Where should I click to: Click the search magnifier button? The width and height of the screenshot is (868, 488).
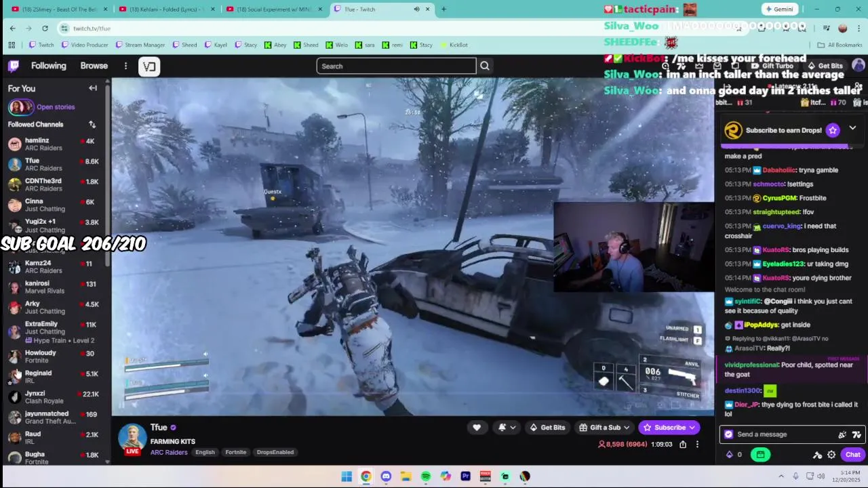[x=485, y=66]
